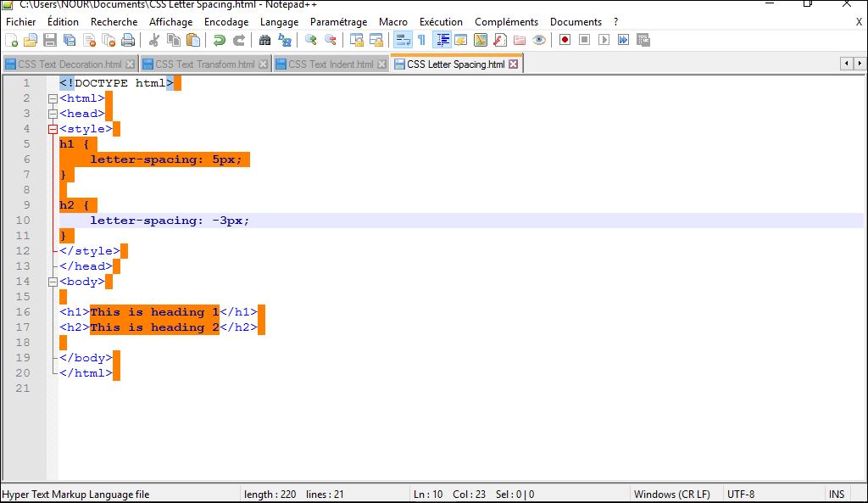Close the CSS Text Transform.html tab
Image resolution: width=868 pixels, height=503 pixels.
[264, 64]
